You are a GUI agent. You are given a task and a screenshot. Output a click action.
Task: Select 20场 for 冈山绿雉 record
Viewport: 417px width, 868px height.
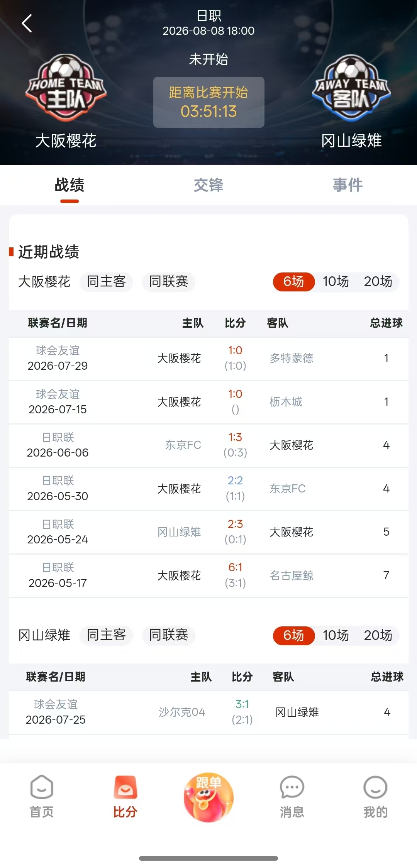tap(378, 635)
